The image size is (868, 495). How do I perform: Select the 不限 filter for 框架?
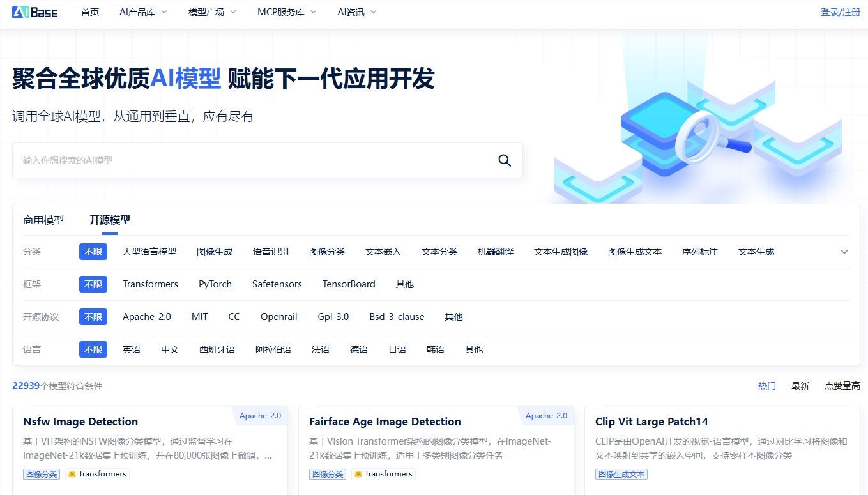click(93, 284)
